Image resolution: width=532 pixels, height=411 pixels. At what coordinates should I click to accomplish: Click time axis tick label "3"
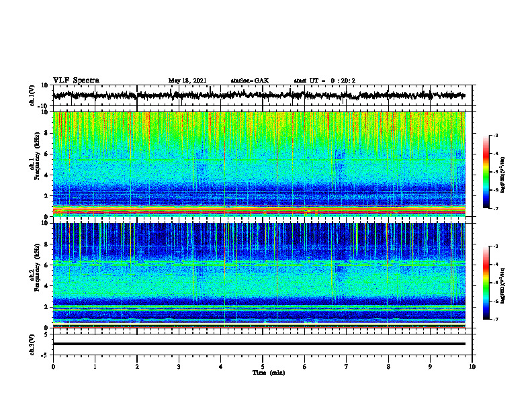click(x=179, y=367)
